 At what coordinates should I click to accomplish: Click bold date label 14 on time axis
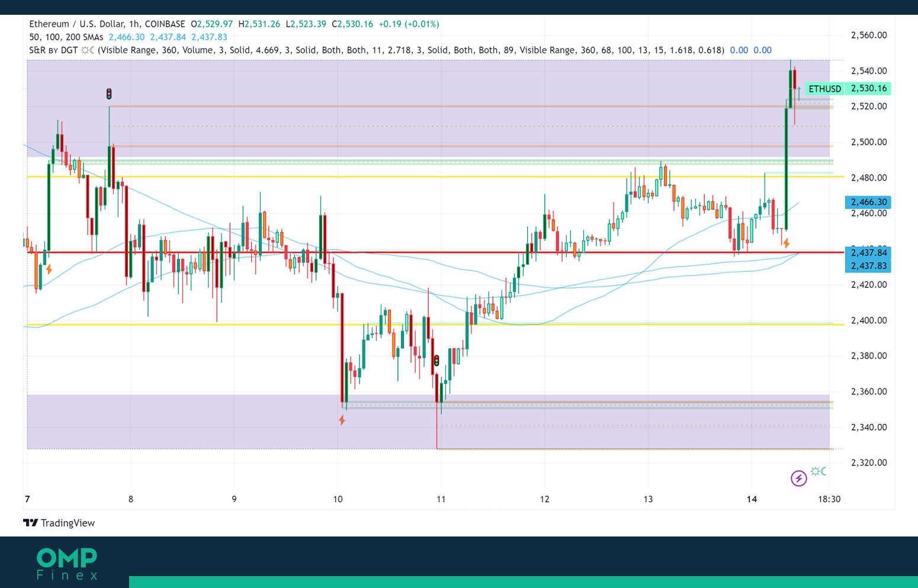coord(752,499)
